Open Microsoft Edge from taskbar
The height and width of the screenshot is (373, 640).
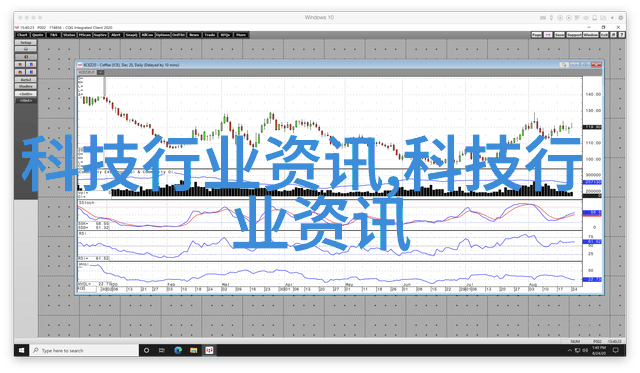[x=178, y=350]
